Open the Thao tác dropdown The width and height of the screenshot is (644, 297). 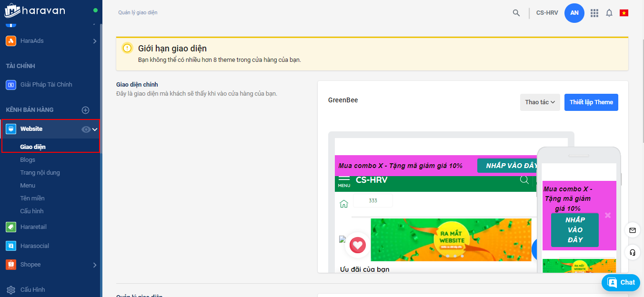pos(540,102)
